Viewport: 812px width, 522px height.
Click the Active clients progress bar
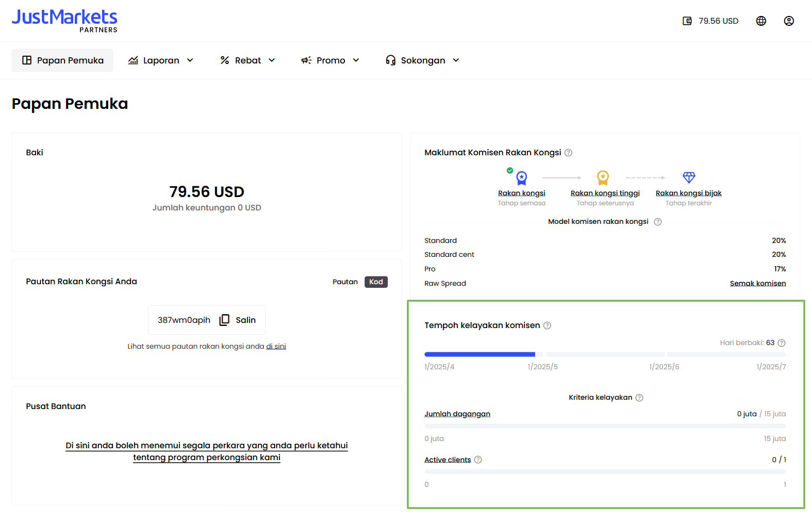pos(605,472)
